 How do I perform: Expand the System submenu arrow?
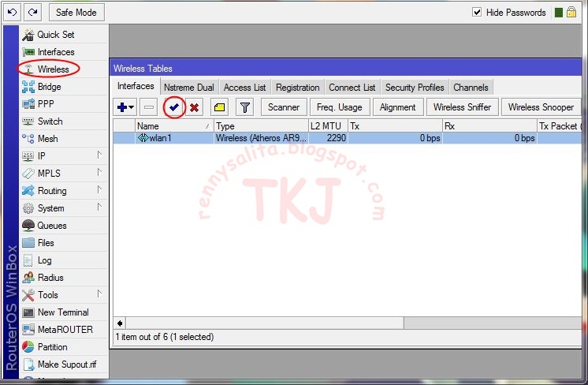[x=99, y=207]
